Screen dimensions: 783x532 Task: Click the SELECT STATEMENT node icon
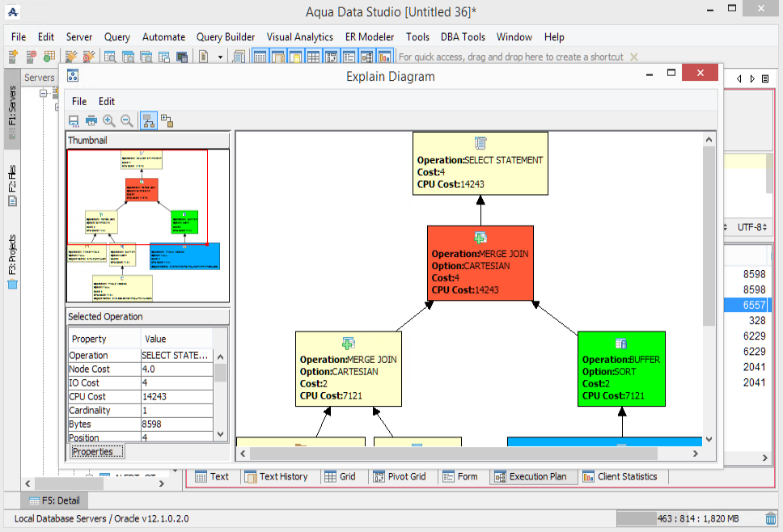(480, 143)
